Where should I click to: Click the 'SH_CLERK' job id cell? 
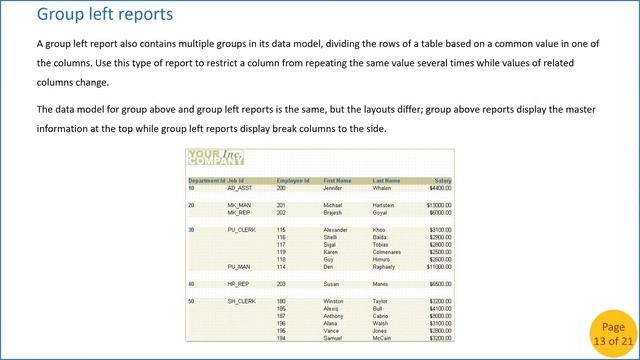pos(242,301)
